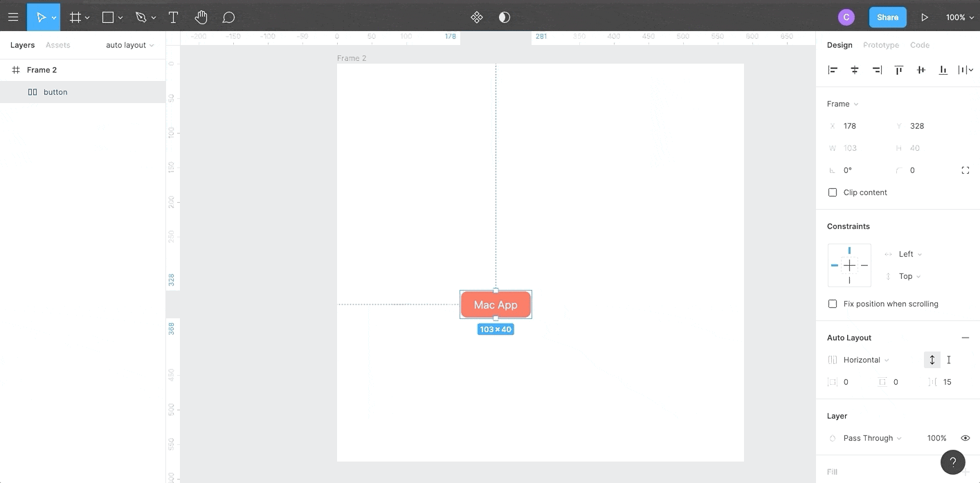Select Frame 2 in layers list

(83, 70)
